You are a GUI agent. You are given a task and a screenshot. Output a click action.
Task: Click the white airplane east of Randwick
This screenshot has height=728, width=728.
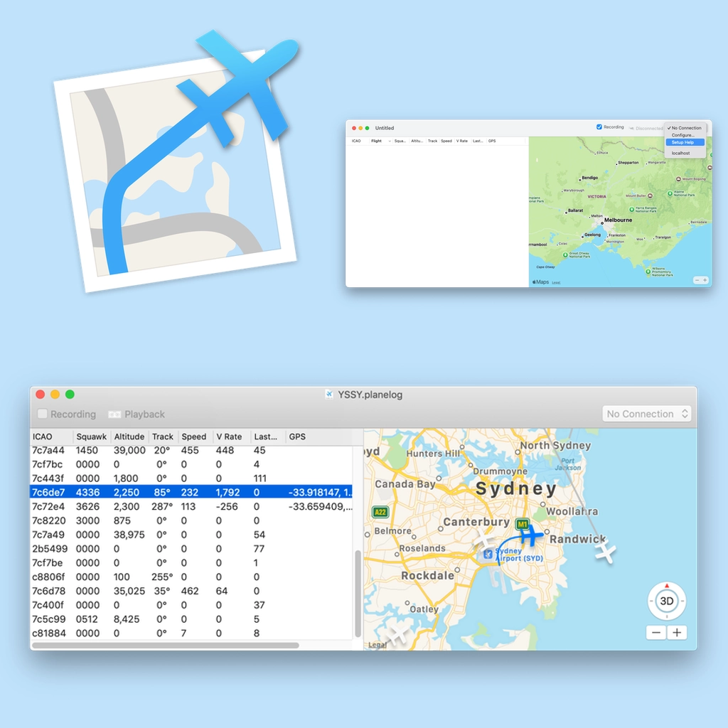(x=605, y=552)
